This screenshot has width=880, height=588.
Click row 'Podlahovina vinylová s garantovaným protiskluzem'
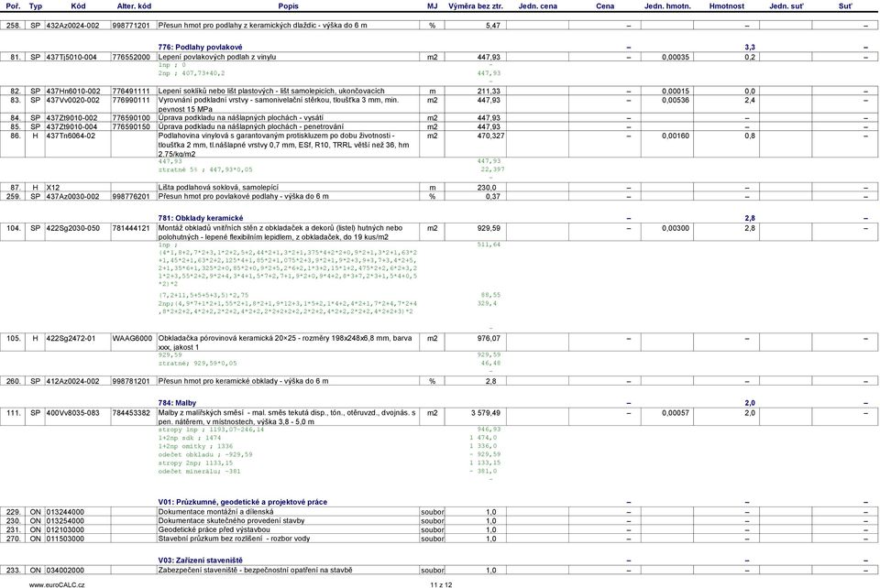point(439,144)
